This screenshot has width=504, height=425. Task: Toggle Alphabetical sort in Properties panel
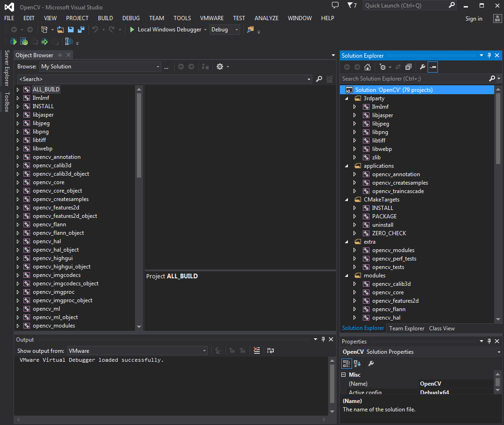[x=357, y=363]
